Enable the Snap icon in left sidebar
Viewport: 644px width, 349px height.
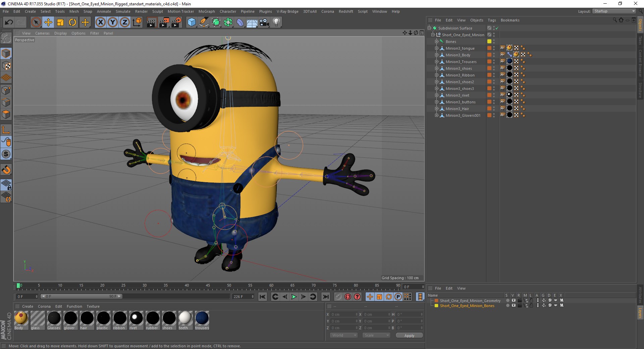[6, 170]
